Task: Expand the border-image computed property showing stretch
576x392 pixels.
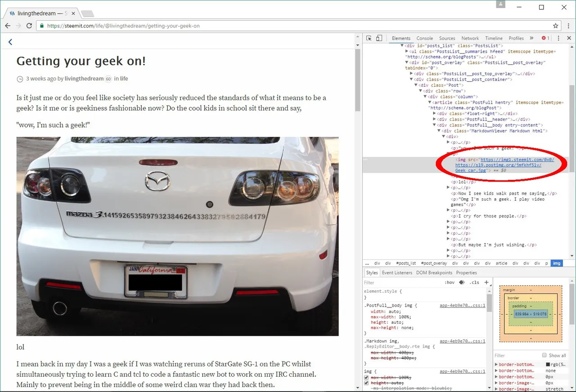Action: [x=496, y=389]
